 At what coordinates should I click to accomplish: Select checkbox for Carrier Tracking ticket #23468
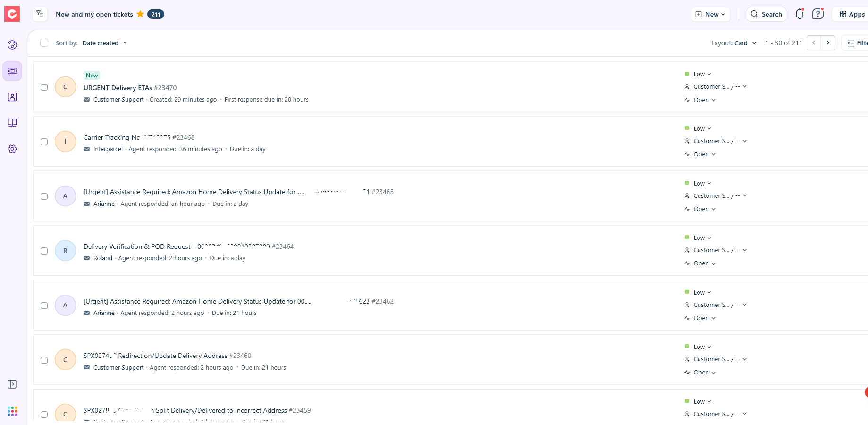coord(44,142)
